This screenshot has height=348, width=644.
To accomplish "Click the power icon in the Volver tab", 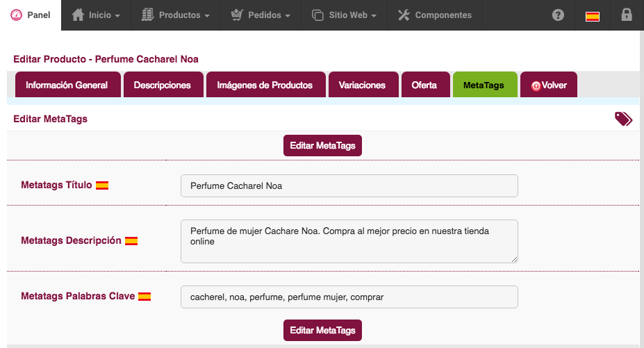I will [536, 86].
